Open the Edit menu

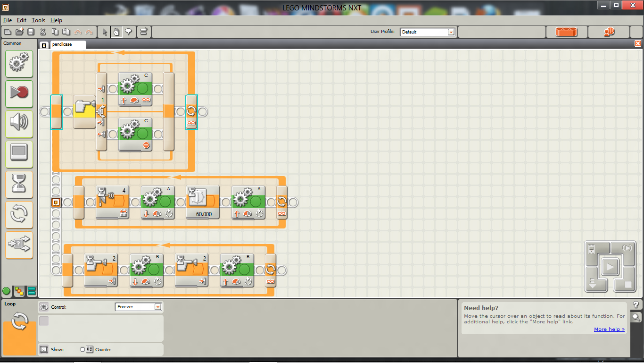[22, 20]
